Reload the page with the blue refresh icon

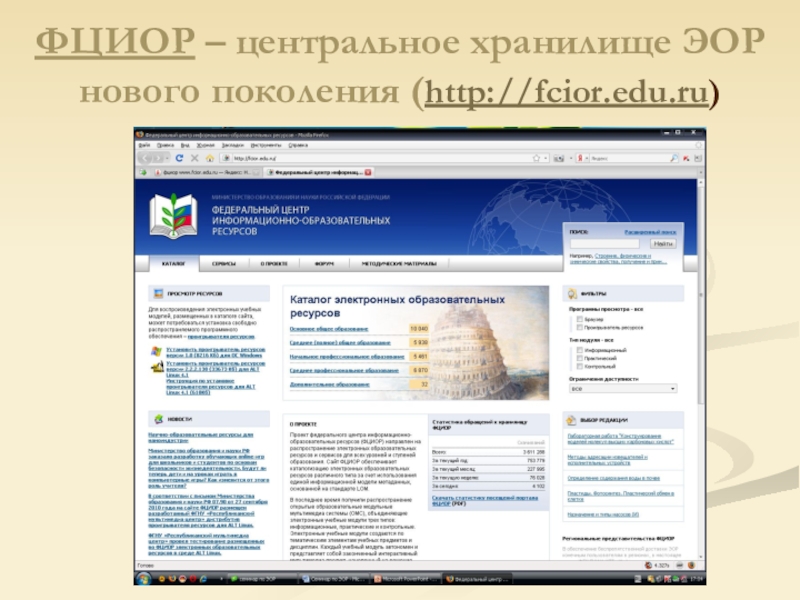point(179,158)
